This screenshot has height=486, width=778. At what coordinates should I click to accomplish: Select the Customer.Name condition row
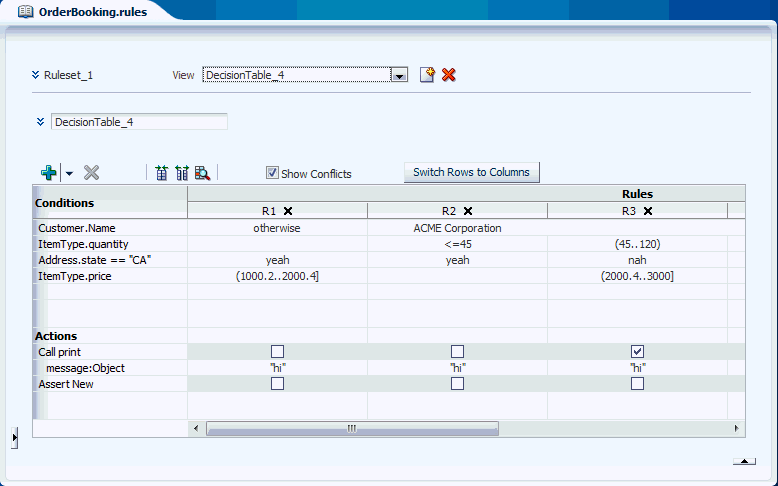(77, 228)
